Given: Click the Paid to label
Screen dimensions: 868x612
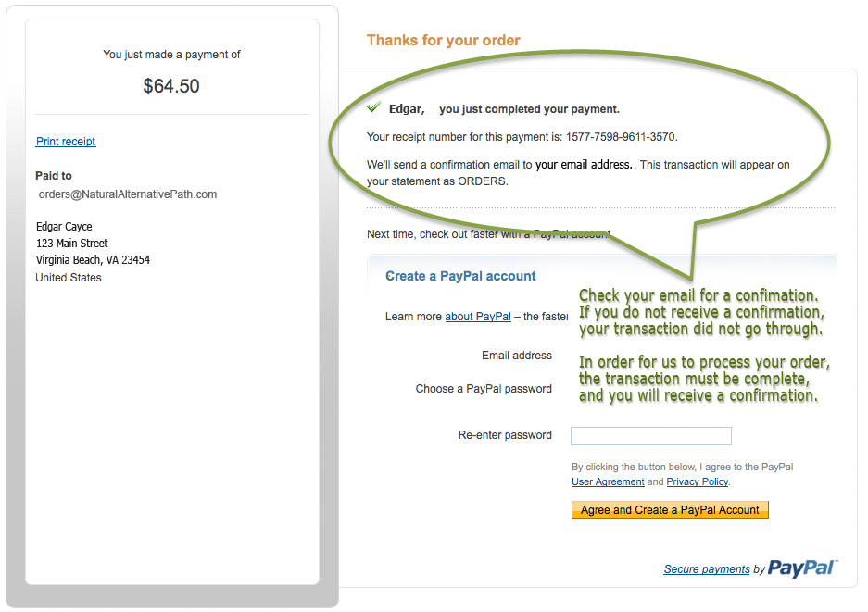Looking at the screenshot, I should 54,175.
